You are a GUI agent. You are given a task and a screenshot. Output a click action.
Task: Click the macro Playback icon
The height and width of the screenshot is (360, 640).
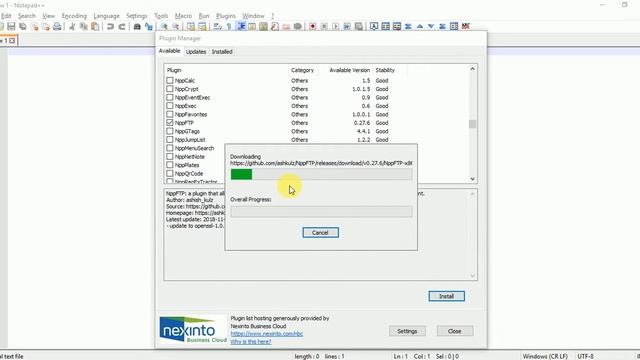click(336, 27)
